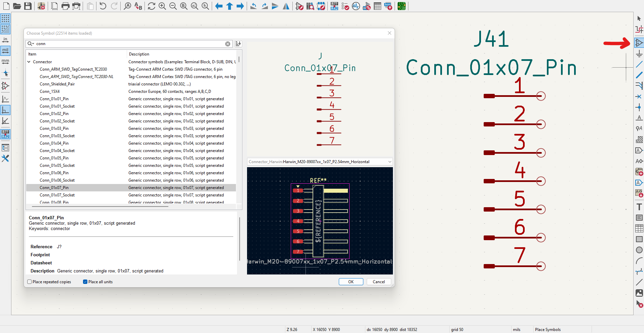Click the symbol search input field
Screen dimensions: 644x333
(129, 44)
